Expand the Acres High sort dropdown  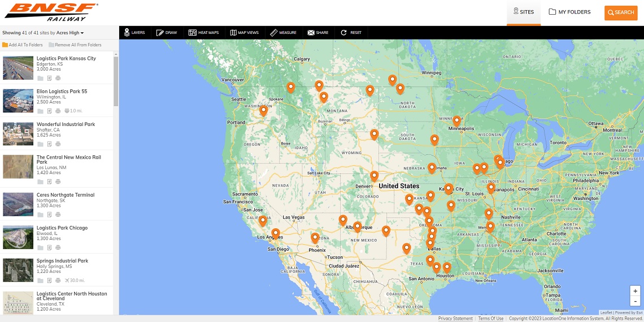(70, 33)
